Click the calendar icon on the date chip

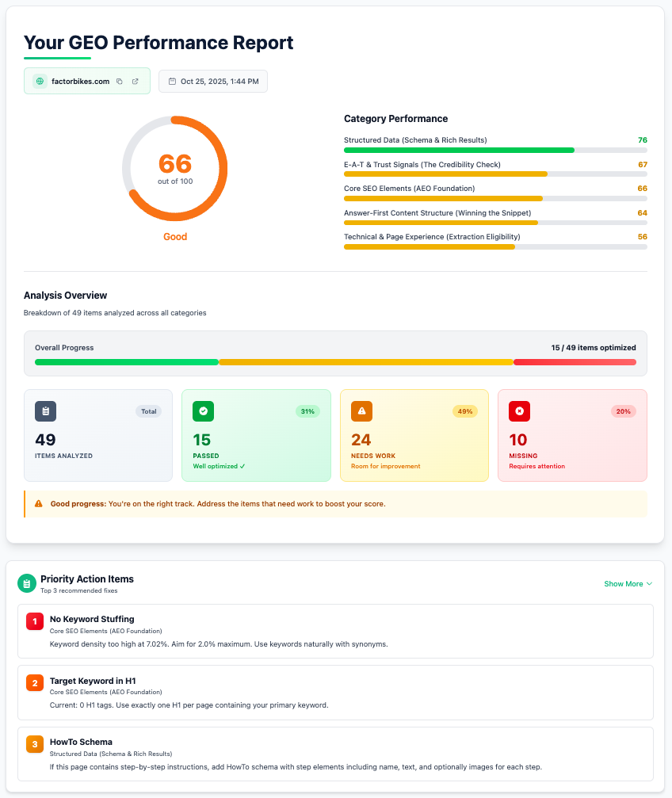pyautogui.click(x=173, y=81)
